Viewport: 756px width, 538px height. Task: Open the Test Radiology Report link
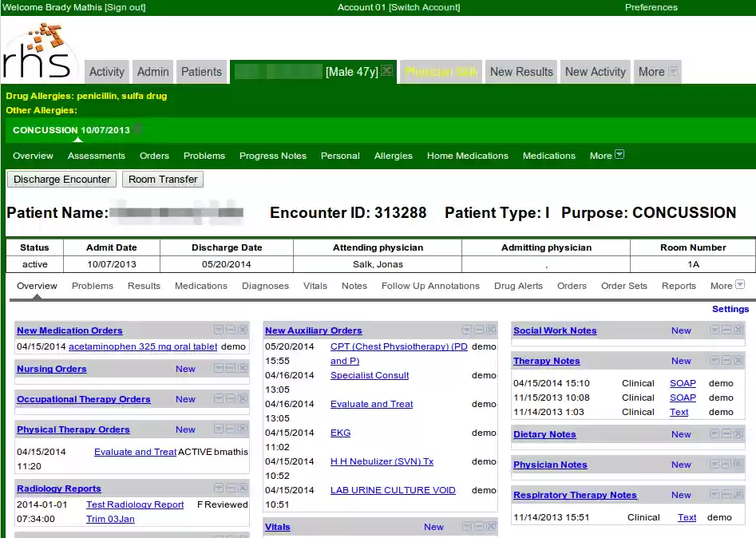pyautogui.click(x=134, y=504)
